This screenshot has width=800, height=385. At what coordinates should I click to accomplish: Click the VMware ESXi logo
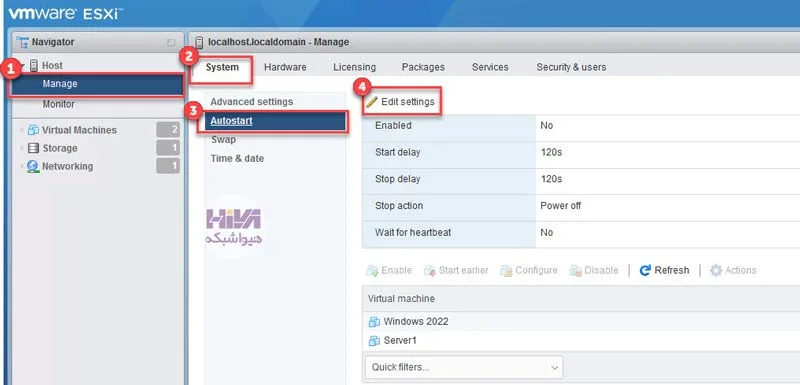coord(65,14)
